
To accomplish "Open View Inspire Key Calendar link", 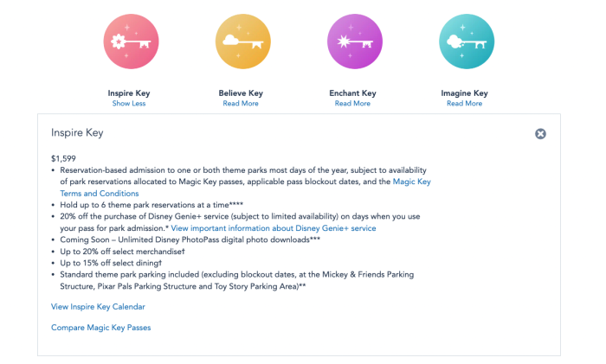I will click(98, 306).
